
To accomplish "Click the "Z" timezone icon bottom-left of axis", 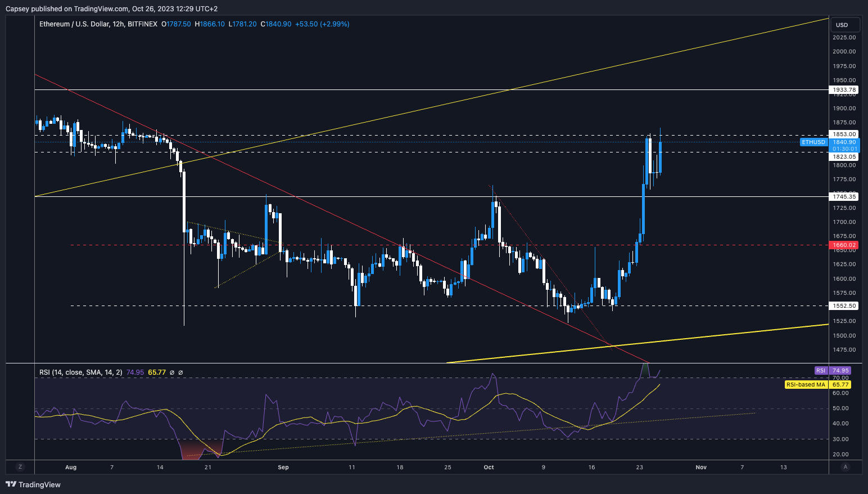I will pyautogui.click(x=20, y=467).
